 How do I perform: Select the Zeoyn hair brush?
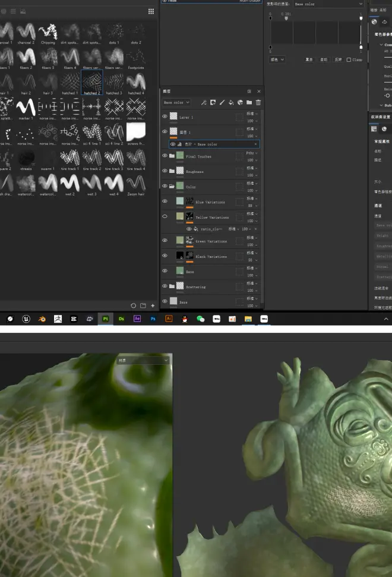pos(136,185)
